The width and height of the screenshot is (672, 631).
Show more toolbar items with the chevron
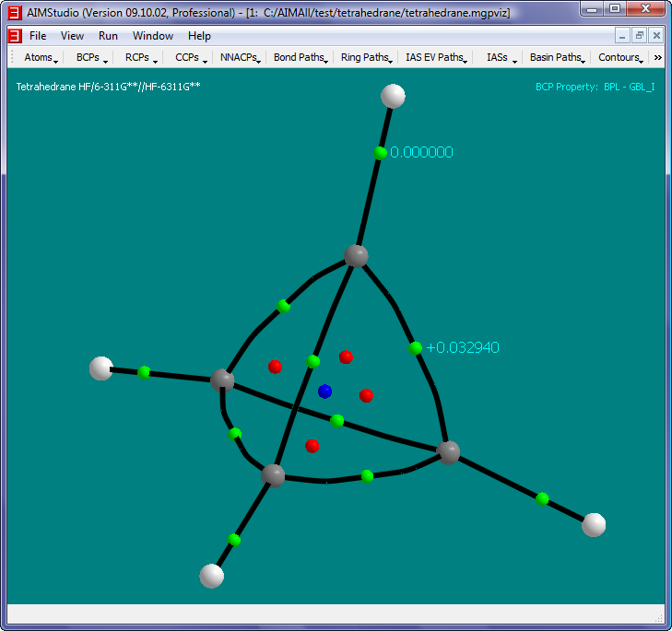click(658, 57)
